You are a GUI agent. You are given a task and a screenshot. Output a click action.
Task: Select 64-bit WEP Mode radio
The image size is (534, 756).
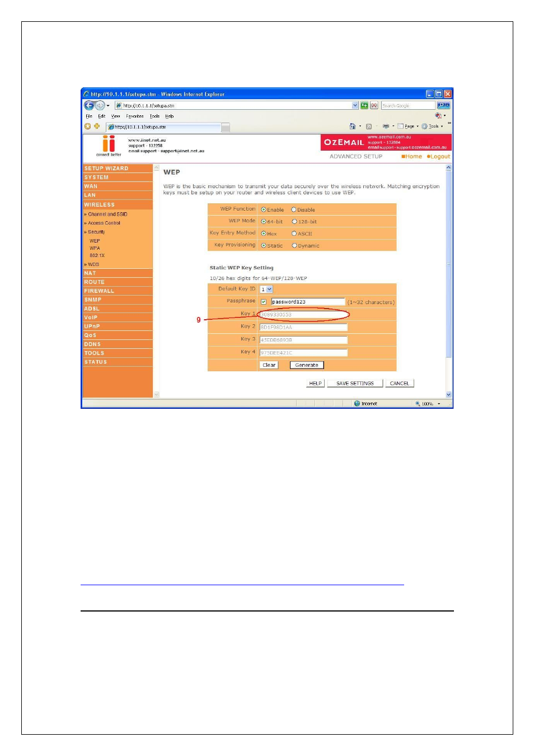point(264,221)
